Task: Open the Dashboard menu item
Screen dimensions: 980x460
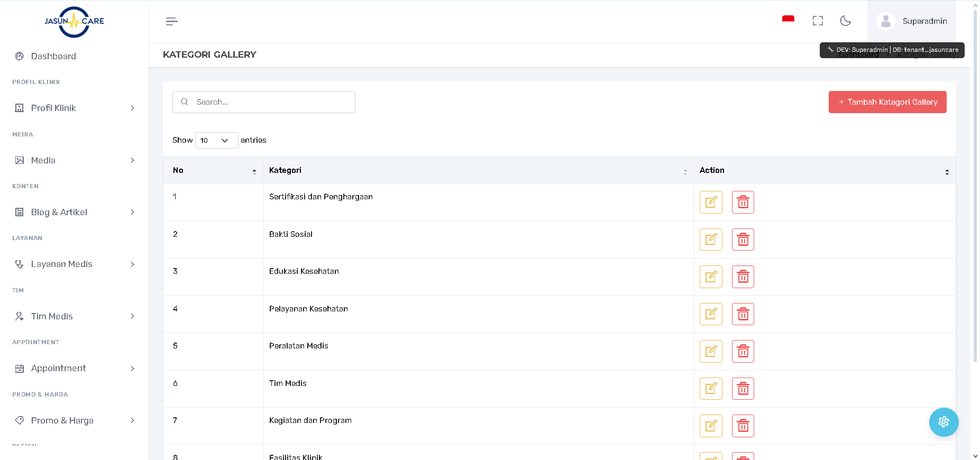Action: (53, 56)
